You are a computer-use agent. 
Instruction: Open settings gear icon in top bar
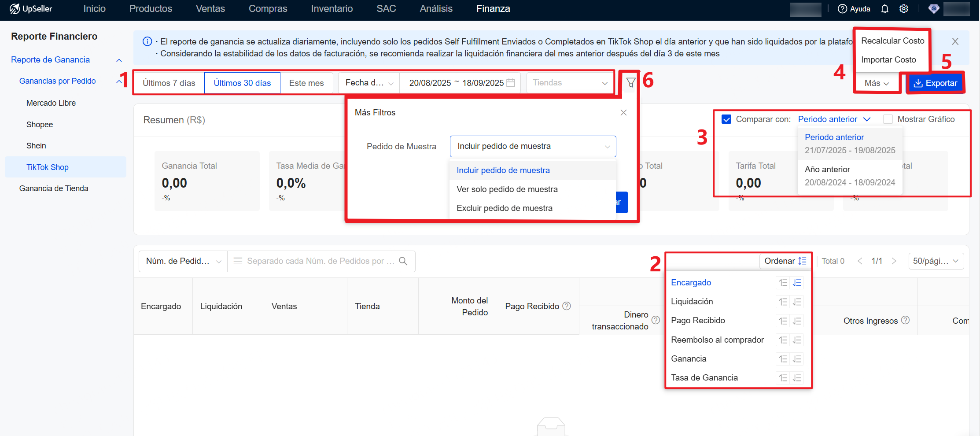904,9
